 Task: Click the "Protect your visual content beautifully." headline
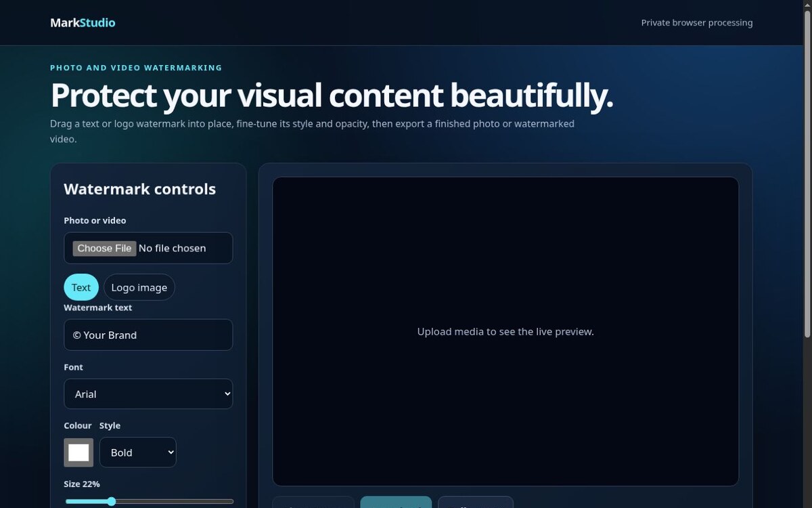pyautogui.click(x=332, y=95)
